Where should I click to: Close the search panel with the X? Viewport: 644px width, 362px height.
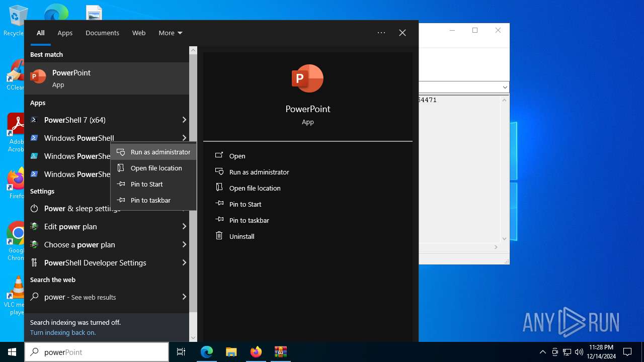(x=403, y=33)
